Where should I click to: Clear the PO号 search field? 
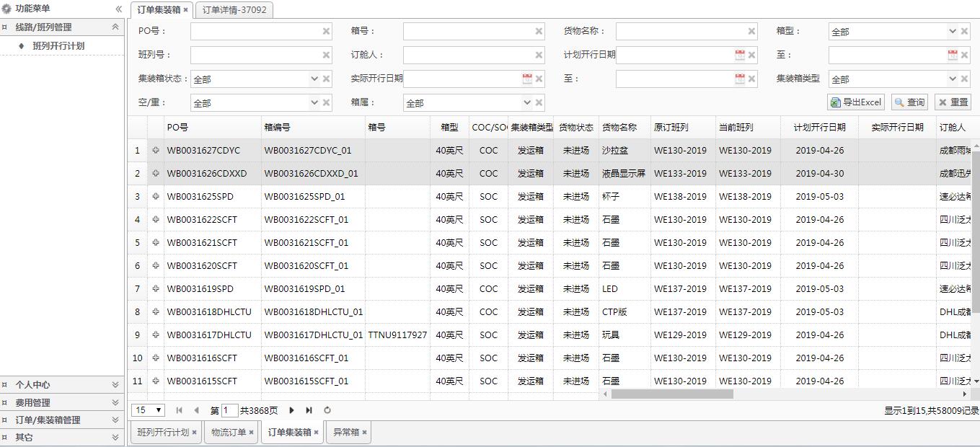click(x=326, y=31)
